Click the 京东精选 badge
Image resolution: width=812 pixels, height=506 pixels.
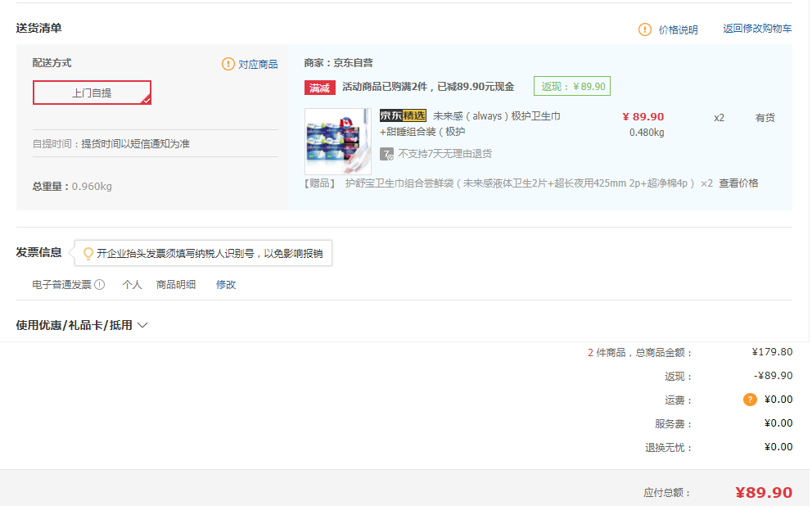point(403,115)
